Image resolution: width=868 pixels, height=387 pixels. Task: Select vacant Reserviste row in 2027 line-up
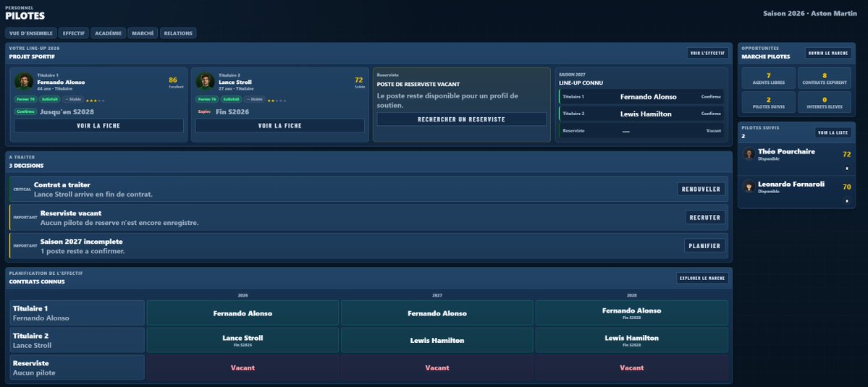(641, 131)
